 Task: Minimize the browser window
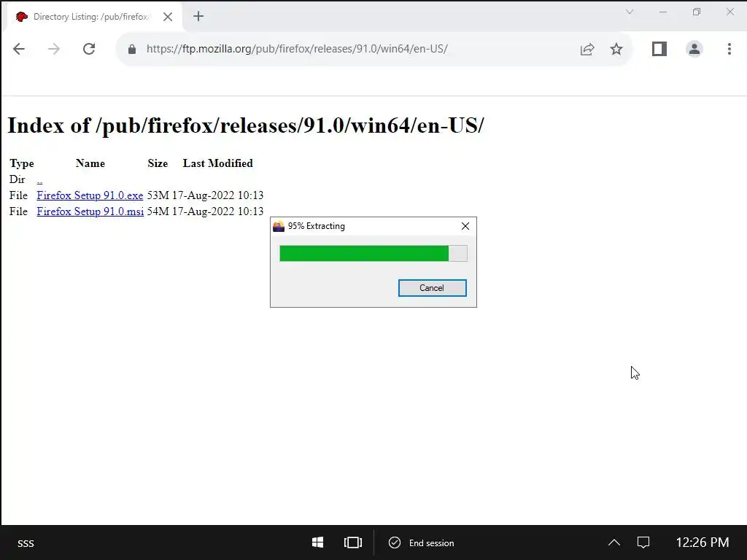(x=662, y=12)
